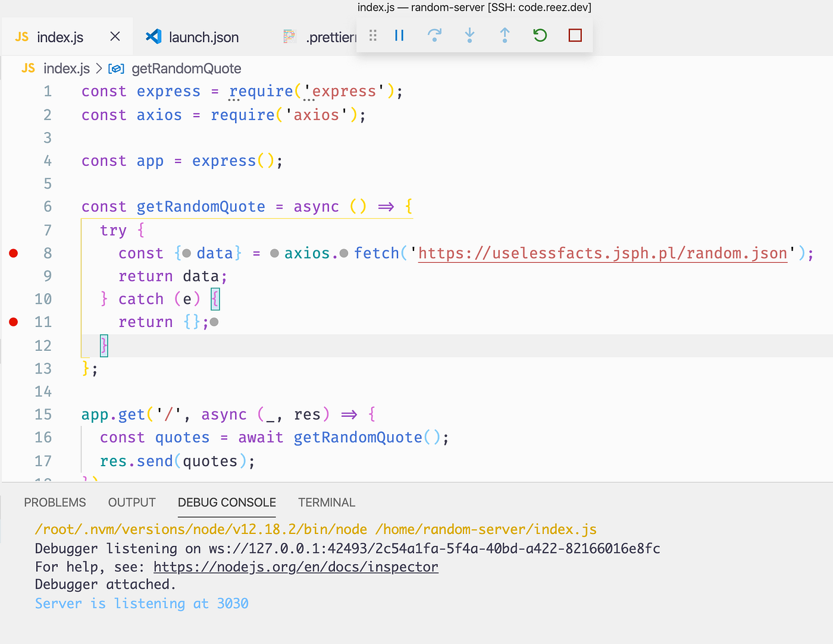Toggle the breakpoint on line 8
The height and width of the screenshot is (644, 833).
(13, 253)
